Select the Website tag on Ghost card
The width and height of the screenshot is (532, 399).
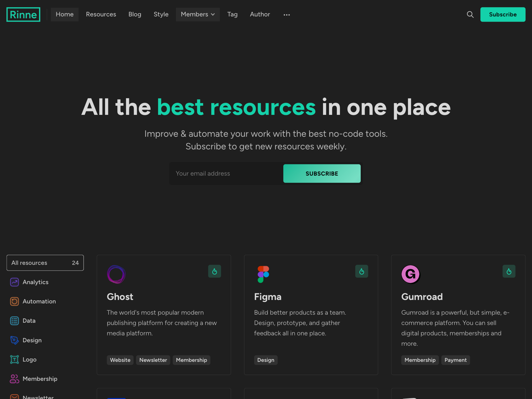pos(120,360)
